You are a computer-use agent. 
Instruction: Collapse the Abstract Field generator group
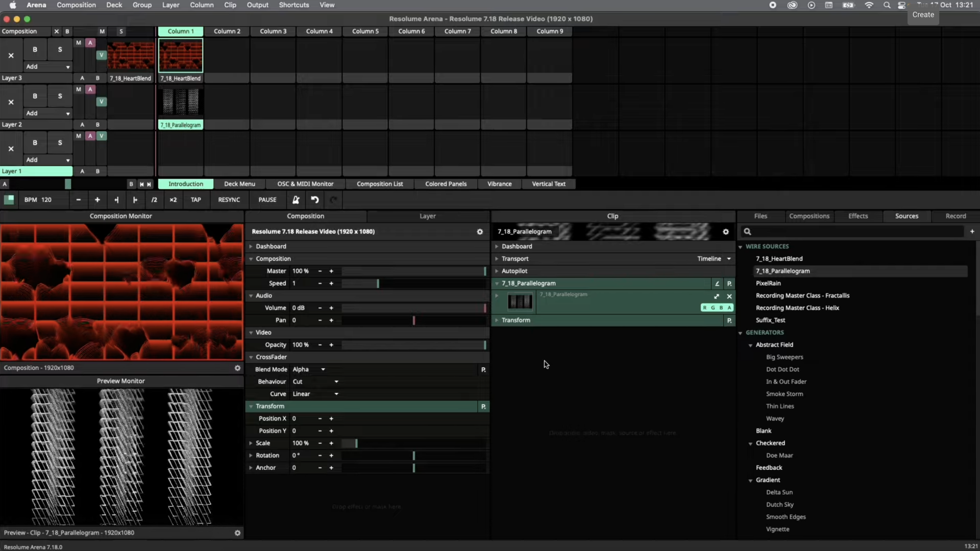pyautogui.click(x=751, y=345)
